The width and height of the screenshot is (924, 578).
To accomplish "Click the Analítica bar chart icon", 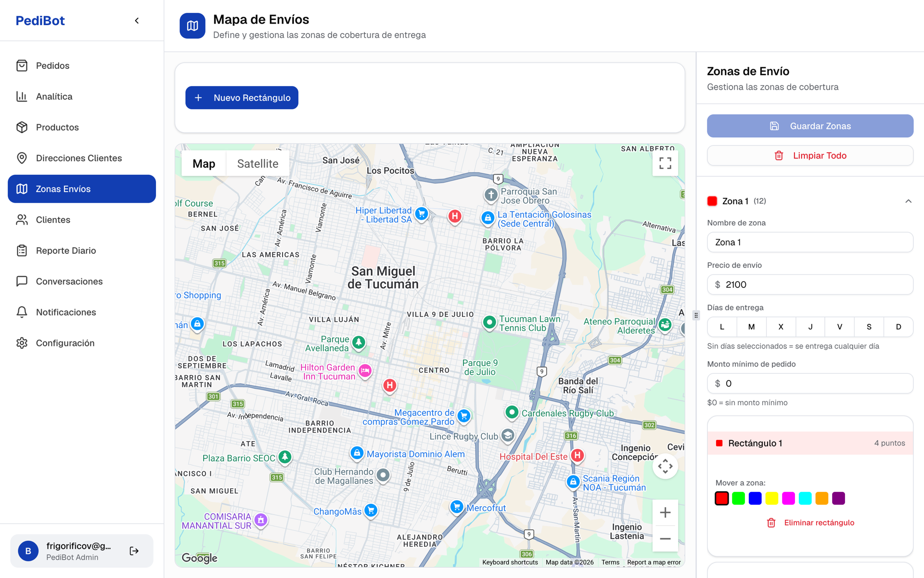I will (x=22, y=96).
